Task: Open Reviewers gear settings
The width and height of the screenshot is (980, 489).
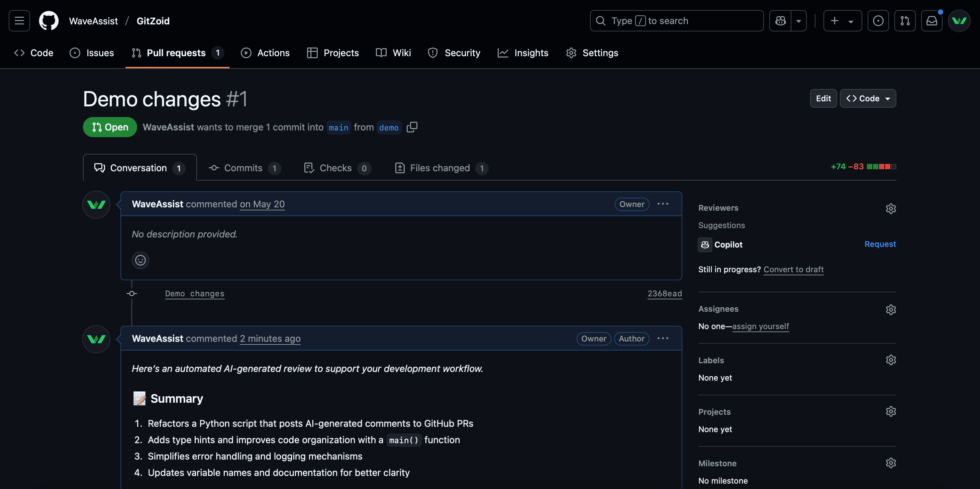Action: coord(891,208)
